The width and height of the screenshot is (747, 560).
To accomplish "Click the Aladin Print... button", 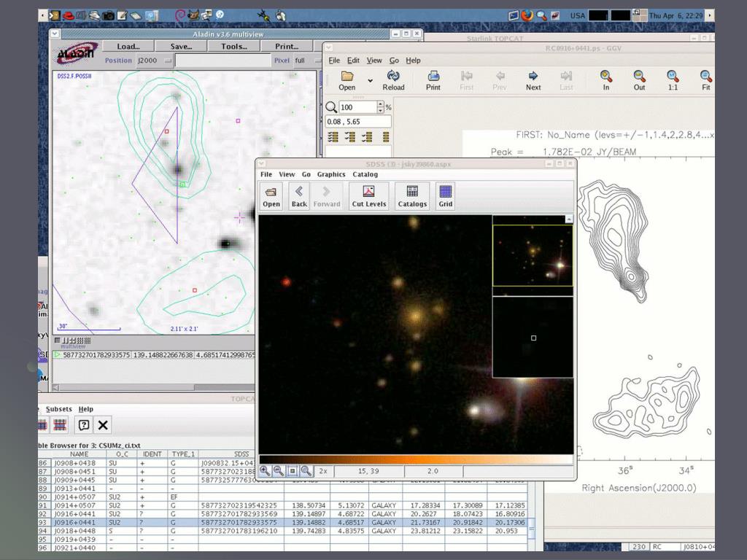I will [x=286, y=46].
